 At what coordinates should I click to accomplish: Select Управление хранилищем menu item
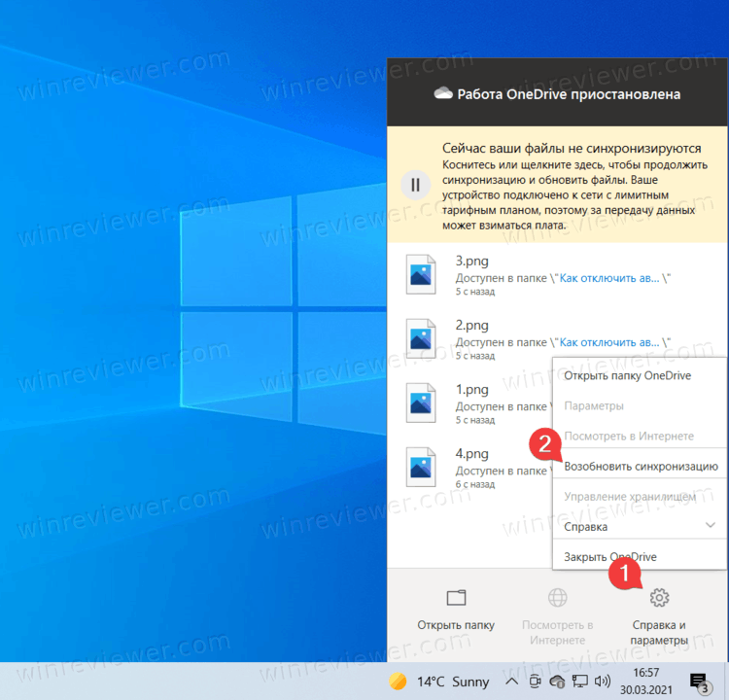click(640, 496)
